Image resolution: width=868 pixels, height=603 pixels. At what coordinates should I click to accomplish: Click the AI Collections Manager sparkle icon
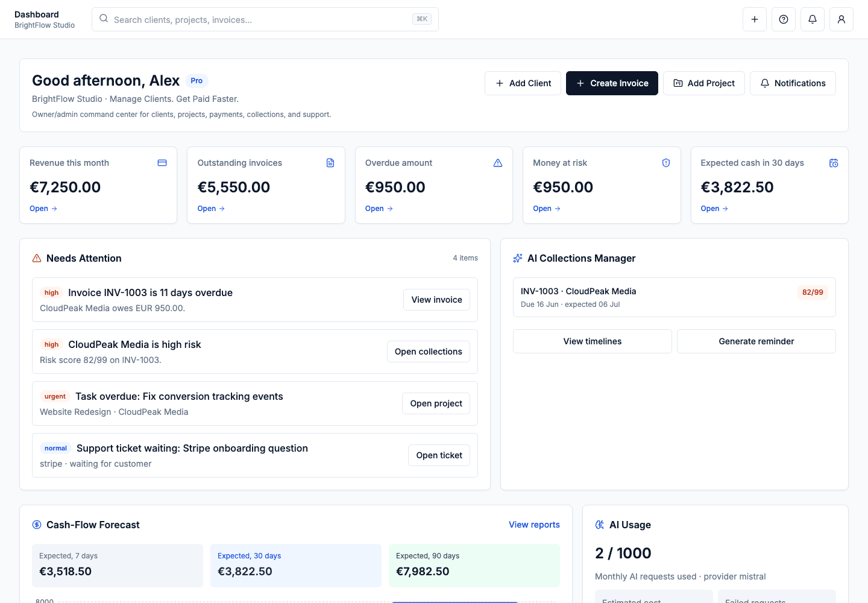(518, 258)
